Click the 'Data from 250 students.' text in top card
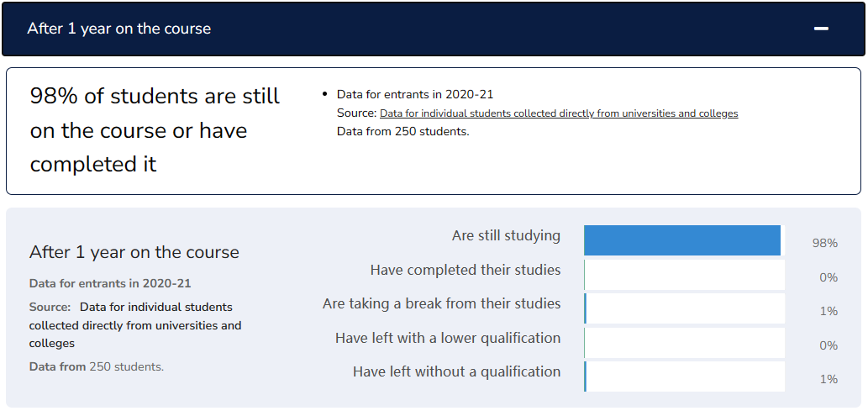Viewport: 868px width, 416px height. point(403,133)
